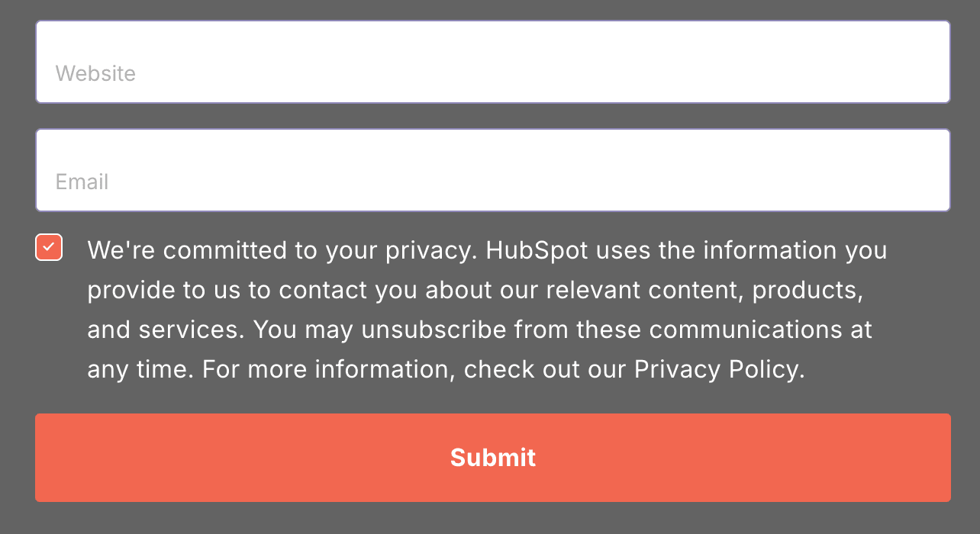The width and height of the screenshot is (980, 534).
Task: Toggle the orange checkmark box
Action: [49, 248]
